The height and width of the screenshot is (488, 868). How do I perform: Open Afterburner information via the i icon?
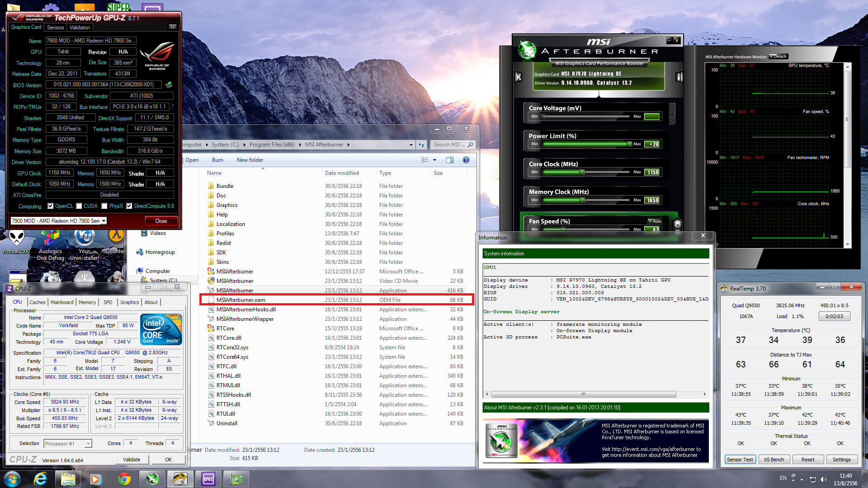pyautogui.click(x=679, y=77)
